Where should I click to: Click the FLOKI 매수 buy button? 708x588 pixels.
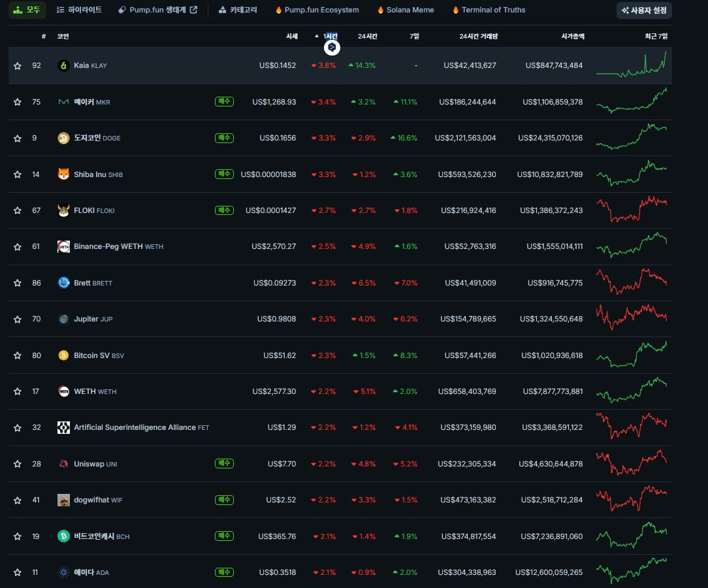pyautogui.click(x=225, y=210)
